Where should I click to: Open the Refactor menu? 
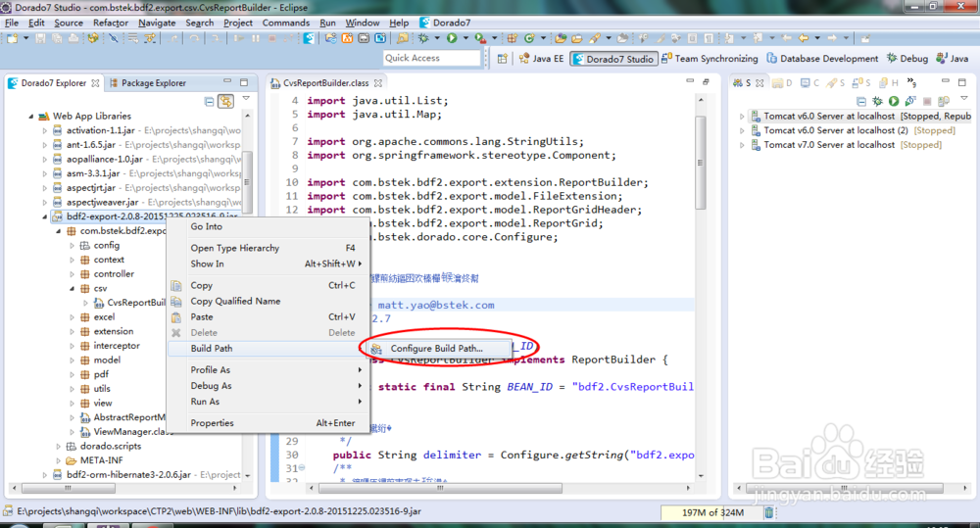pos(111,23)
